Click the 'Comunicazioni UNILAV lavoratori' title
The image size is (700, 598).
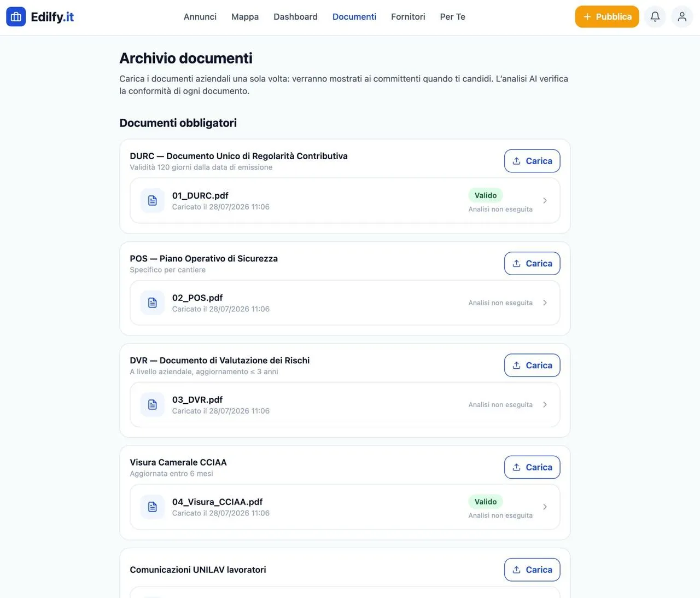pyautogui.click(x=198, y=570)
